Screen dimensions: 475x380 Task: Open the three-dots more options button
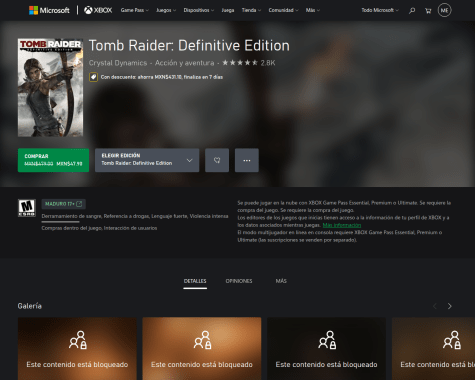tap(247, 160)
